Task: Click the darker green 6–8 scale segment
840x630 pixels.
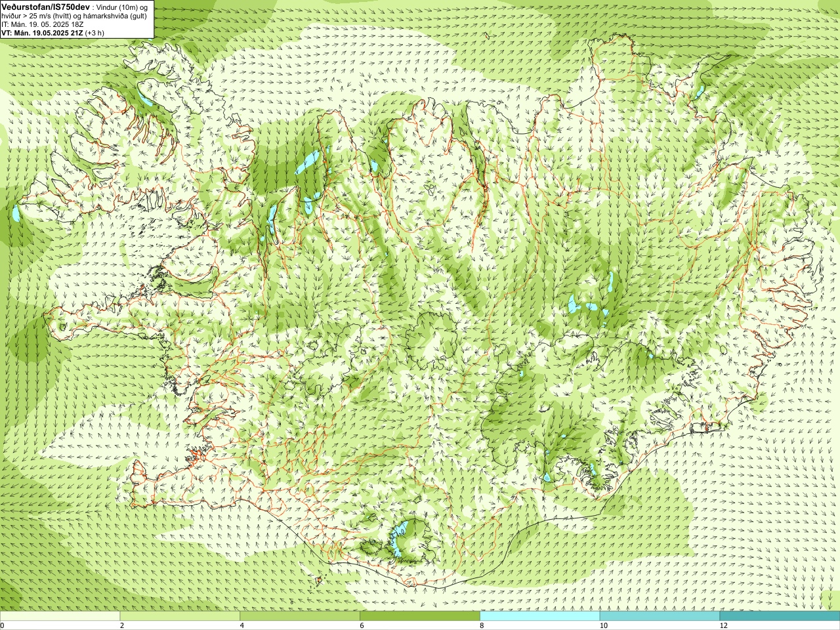Action: click(x=420, y=616)
